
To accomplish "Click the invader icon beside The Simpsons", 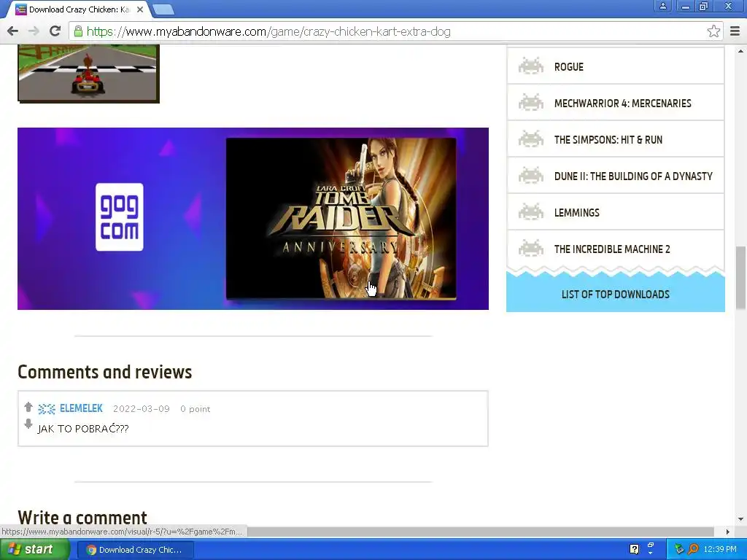I will [x=531, y=139].
